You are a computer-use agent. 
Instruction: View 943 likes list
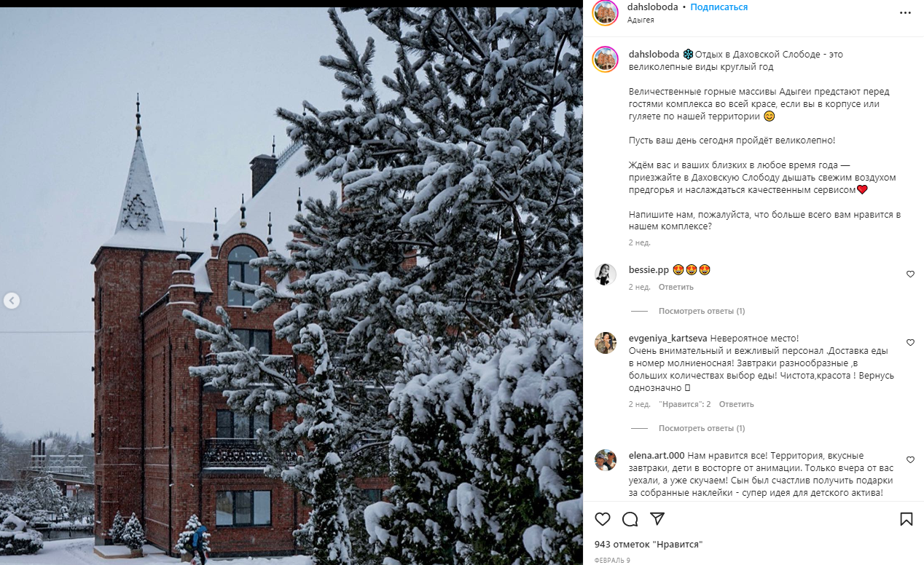click(649, 544)
